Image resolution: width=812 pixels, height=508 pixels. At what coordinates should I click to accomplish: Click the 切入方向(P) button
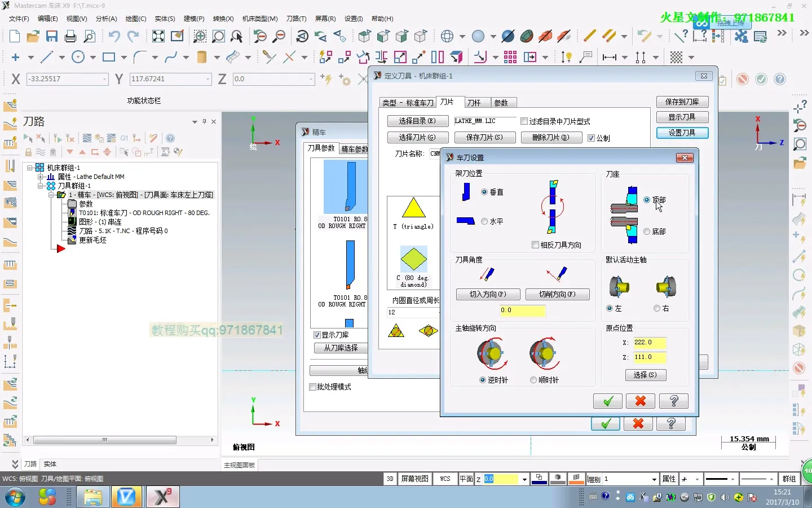coord(487,294)
